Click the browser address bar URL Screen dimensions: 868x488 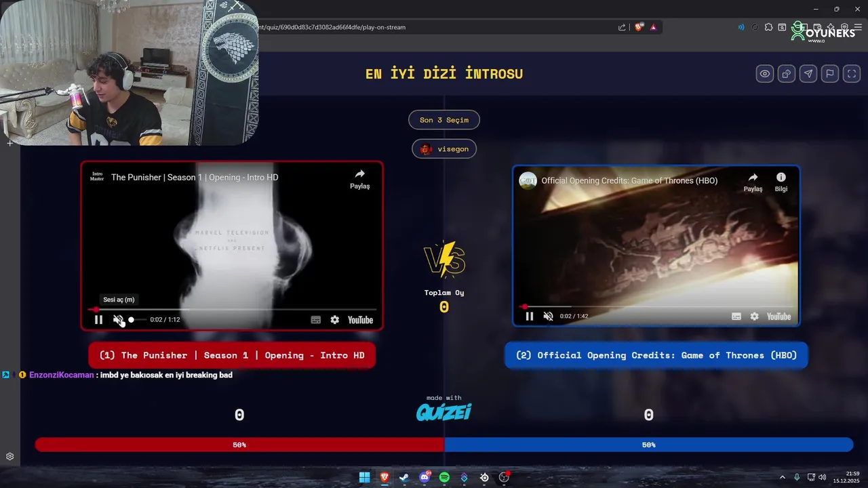pos(332,27)
